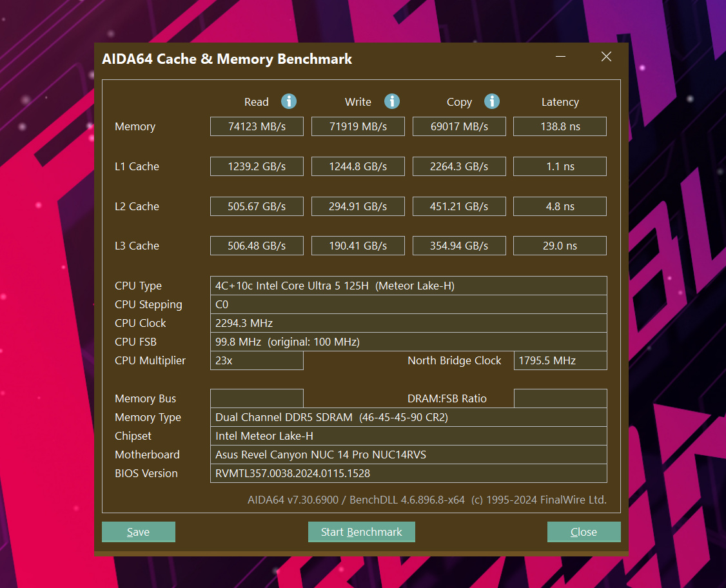This screenshot has width=726, height=588.
Task: Click the North Bridge Clock label
Action: click(454, 360)
